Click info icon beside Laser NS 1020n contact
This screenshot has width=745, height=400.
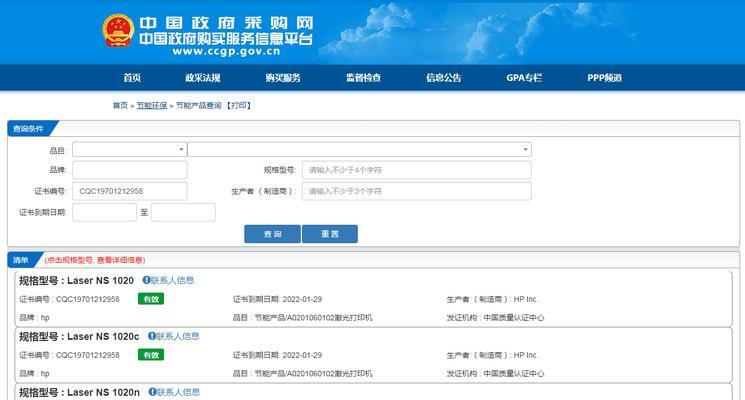coord(152,392)
